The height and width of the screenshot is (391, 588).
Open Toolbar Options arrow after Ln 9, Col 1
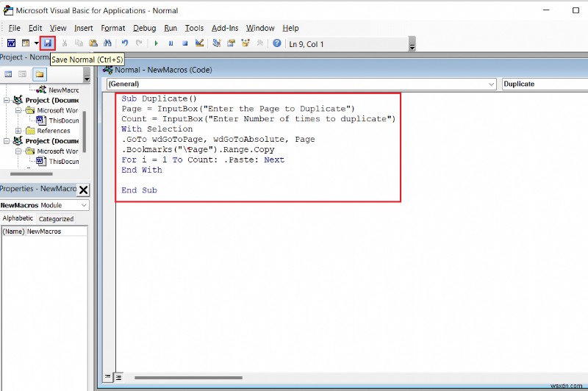coord(412,44)
